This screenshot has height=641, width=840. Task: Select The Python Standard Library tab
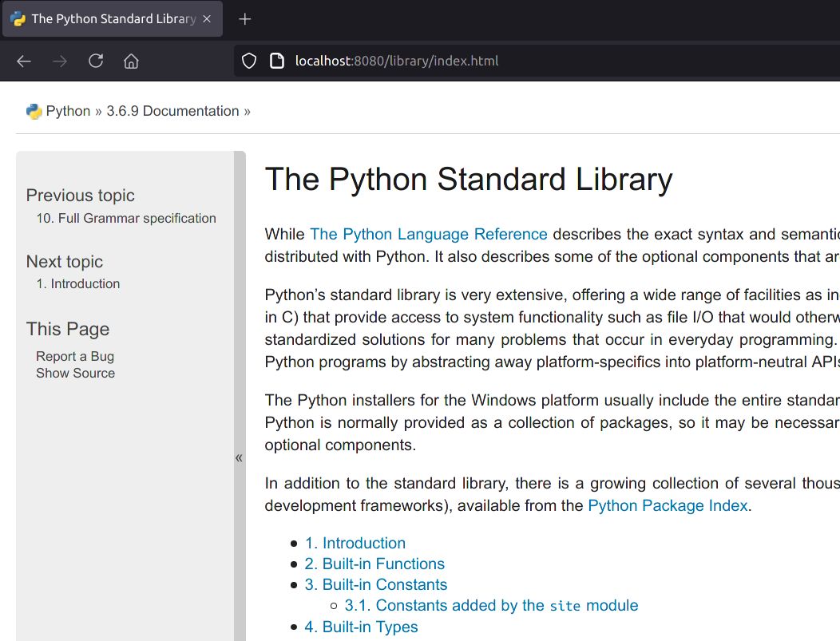[113, 18]
